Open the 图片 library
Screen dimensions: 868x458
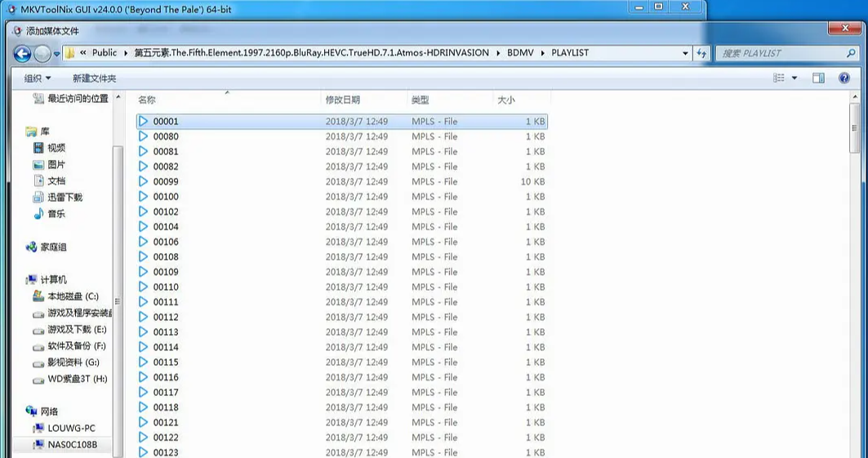pyautogui.click(x=49, y=164)
